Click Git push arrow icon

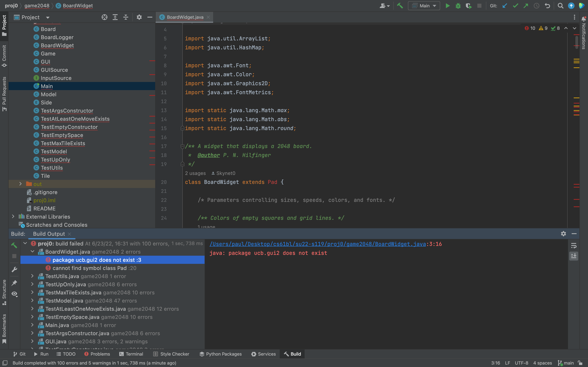526,6
